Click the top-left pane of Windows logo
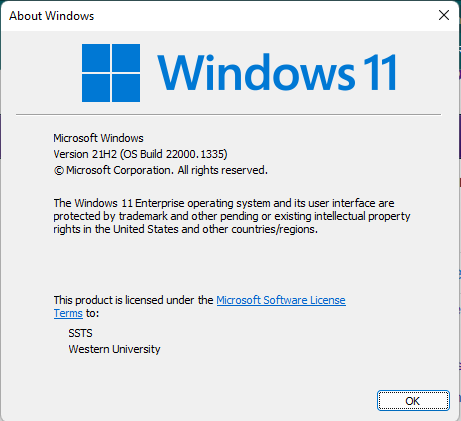461x421 pixels. (x=96, y=58)
